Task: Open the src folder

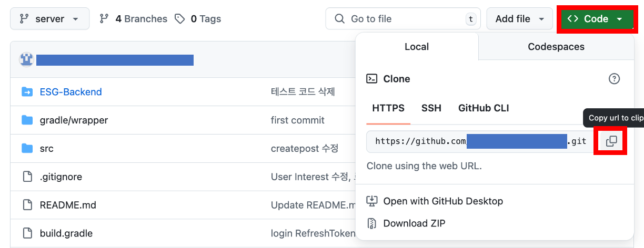Action: click(x=47, y=149)
